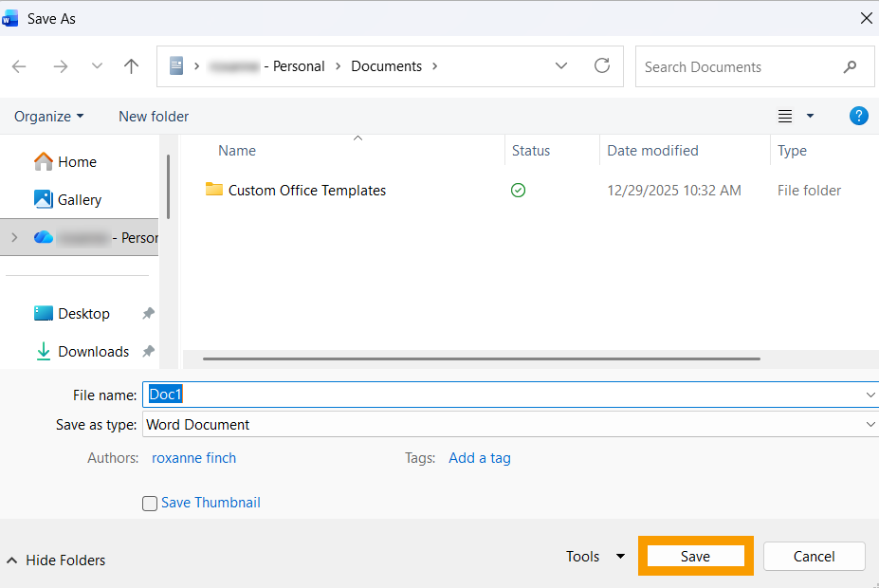879x588 pixels.
Task: Click the view layout icon
Action: tap(785, 116)
